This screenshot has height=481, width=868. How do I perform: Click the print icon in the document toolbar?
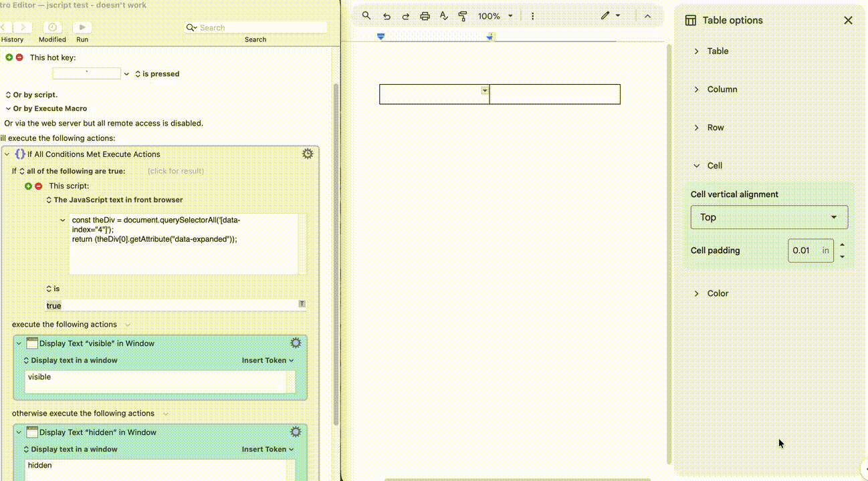click(x=425, y=16)
